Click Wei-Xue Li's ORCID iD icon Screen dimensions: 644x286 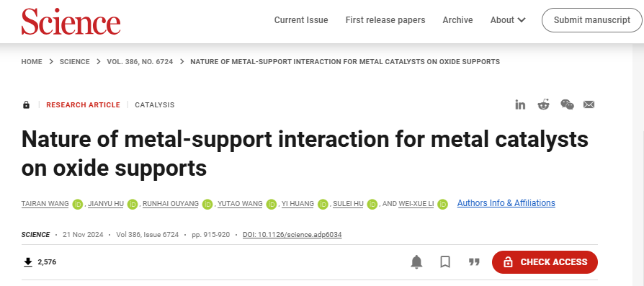(x=442, y=204)
